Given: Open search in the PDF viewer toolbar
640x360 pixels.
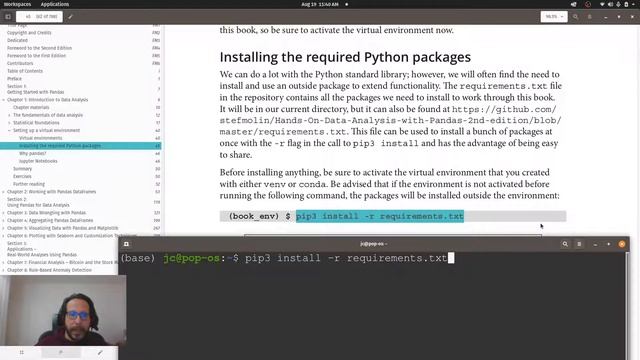Looking at the screenshot, I should coord(576,17).
